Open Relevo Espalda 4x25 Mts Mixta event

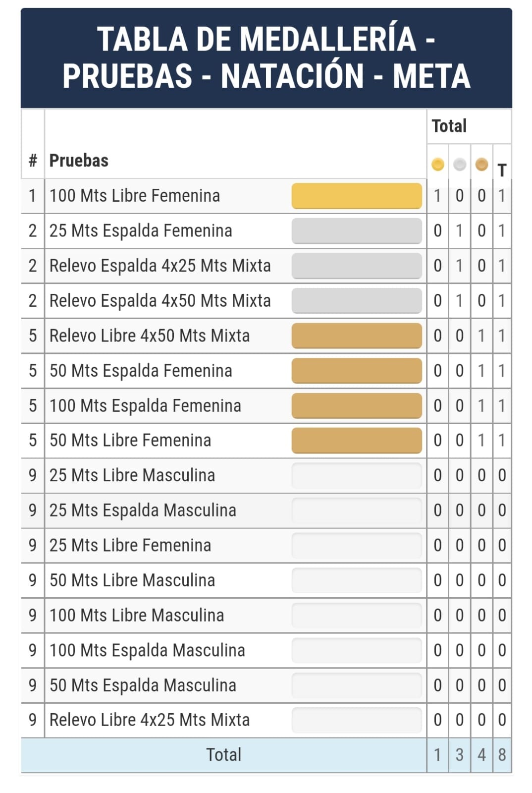click(160, 266)
